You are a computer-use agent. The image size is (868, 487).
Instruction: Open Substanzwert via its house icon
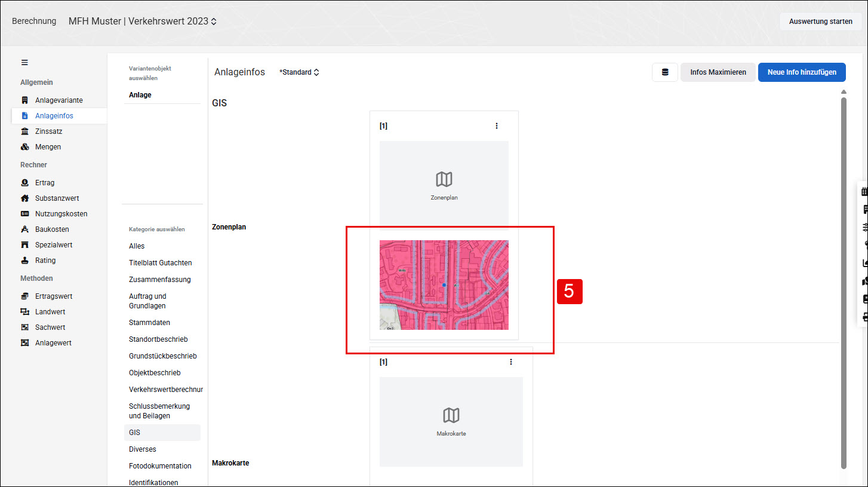(x=24, y=198)
